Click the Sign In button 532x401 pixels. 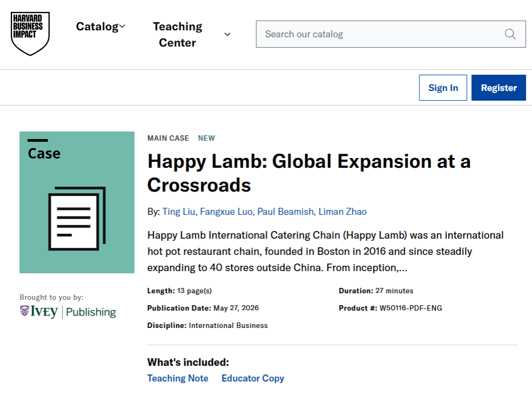(443, 88)
